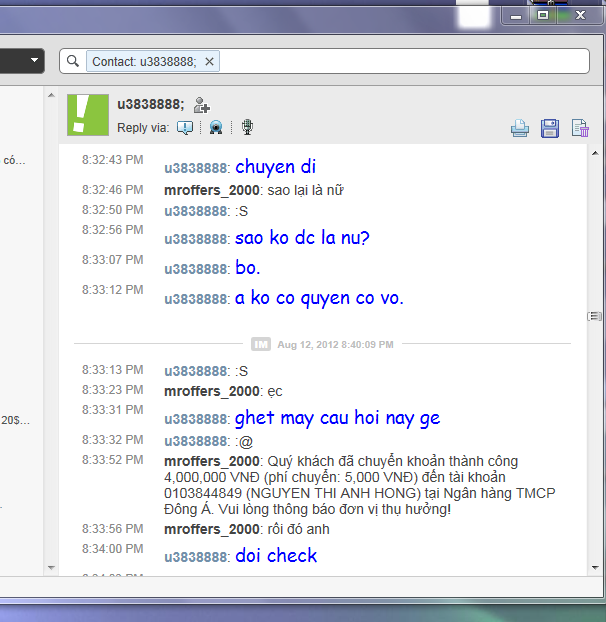Click left list panel scroll up arrow
The width and height of the screenshot is (606, 622).
(x=51, y=95)
